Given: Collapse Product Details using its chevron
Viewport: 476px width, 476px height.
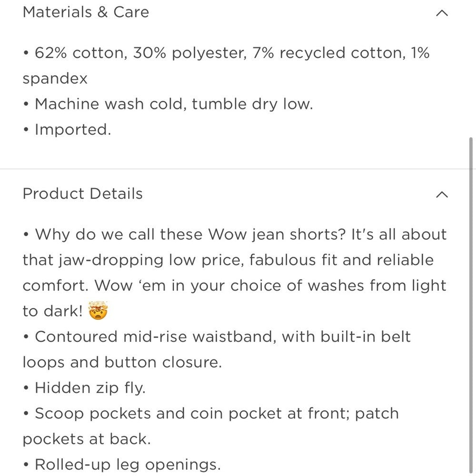Looking at the screenshot, I should tap(442, 194).
